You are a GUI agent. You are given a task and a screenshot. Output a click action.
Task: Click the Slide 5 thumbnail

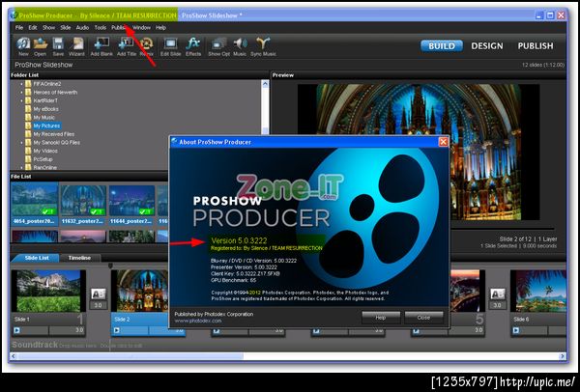coord(468,291)
